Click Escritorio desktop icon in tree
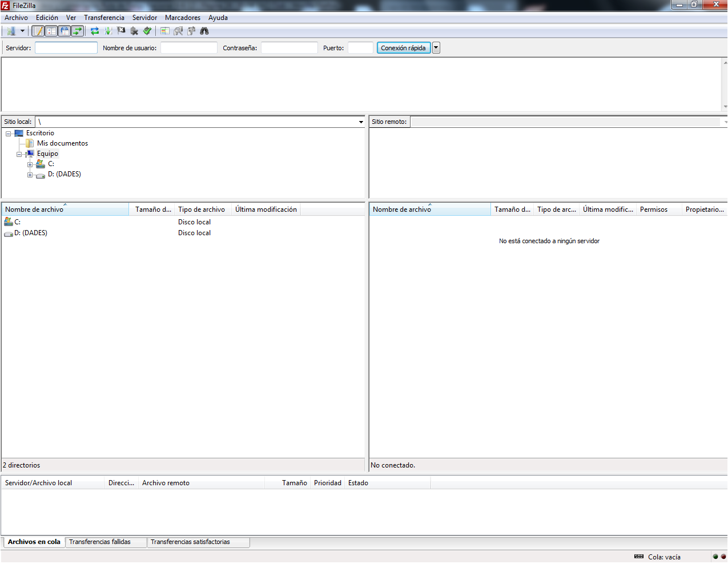 19,133
